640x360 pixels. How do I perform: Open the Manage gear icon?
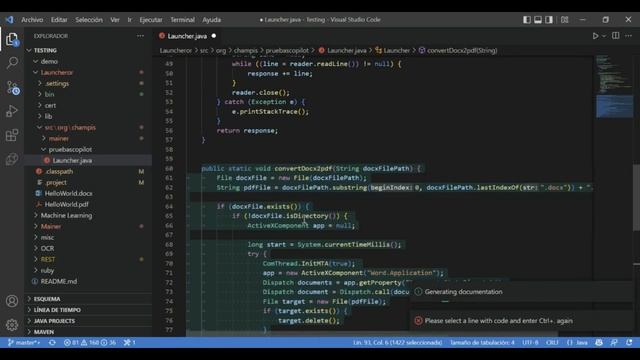click(x=12, y=325)
